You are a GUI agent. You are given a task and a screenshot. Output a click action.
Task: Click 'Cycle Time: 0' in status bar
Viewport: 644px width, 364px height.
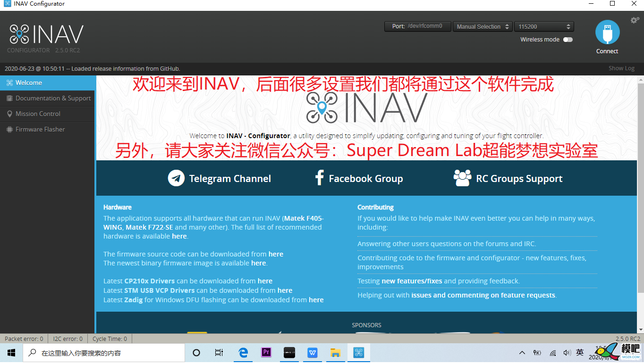tap(110, 339)
